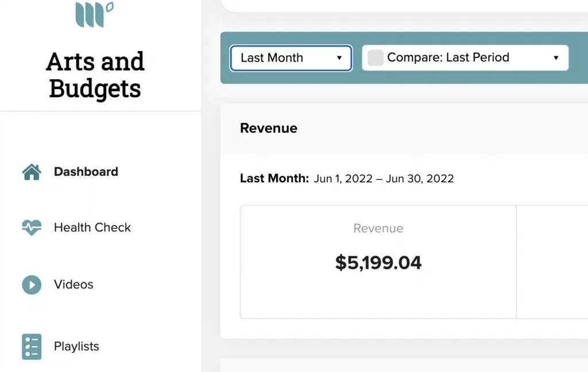Screen dimensions: 588x372
Task: Click the Playlists list icon
Action: coord(32,347)
